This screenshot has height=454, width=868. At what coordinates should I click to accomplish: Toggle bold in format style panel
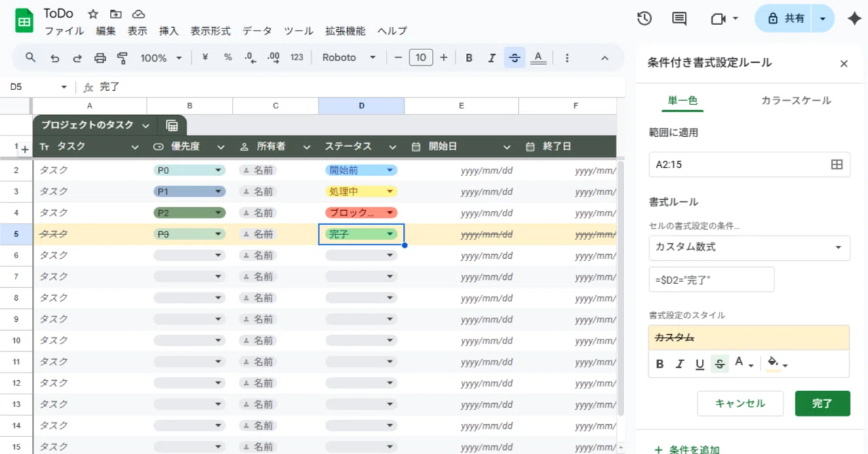(660, 365)
